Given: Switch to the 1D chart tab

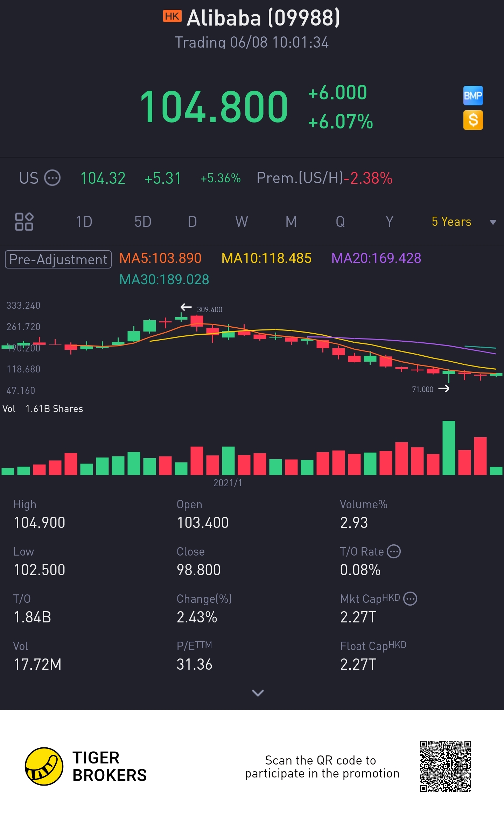Looking at the screenshot, I should pyautogui.click(x=84, y=222).
